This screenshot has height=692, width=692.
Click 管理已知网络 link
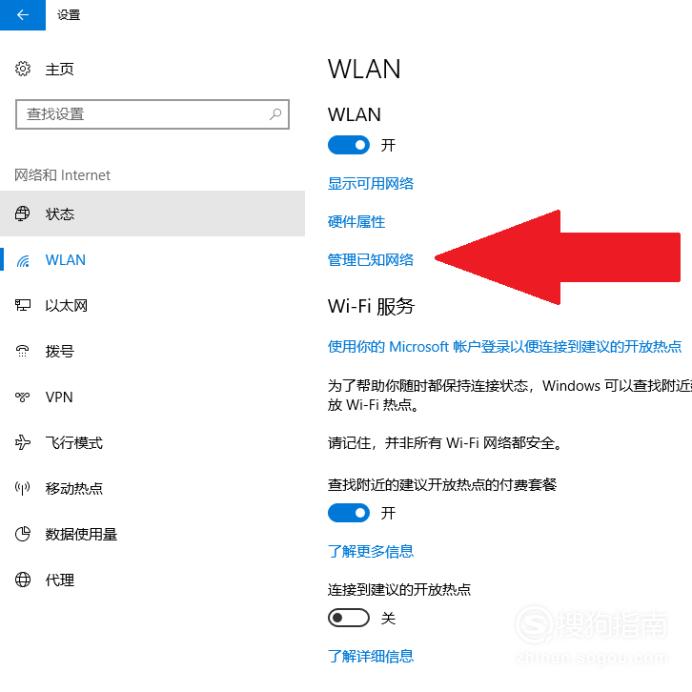pyautogui.click(x=371, y=260)
